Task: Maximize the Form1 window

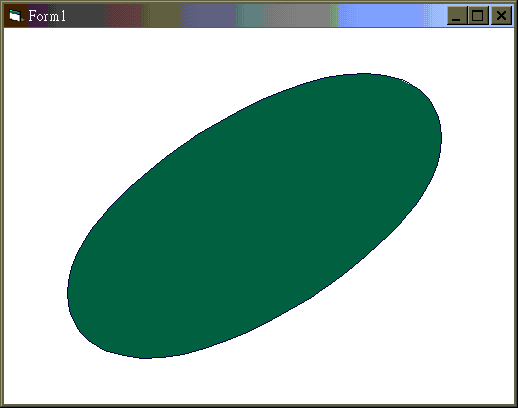Action: tap(478, 16)
